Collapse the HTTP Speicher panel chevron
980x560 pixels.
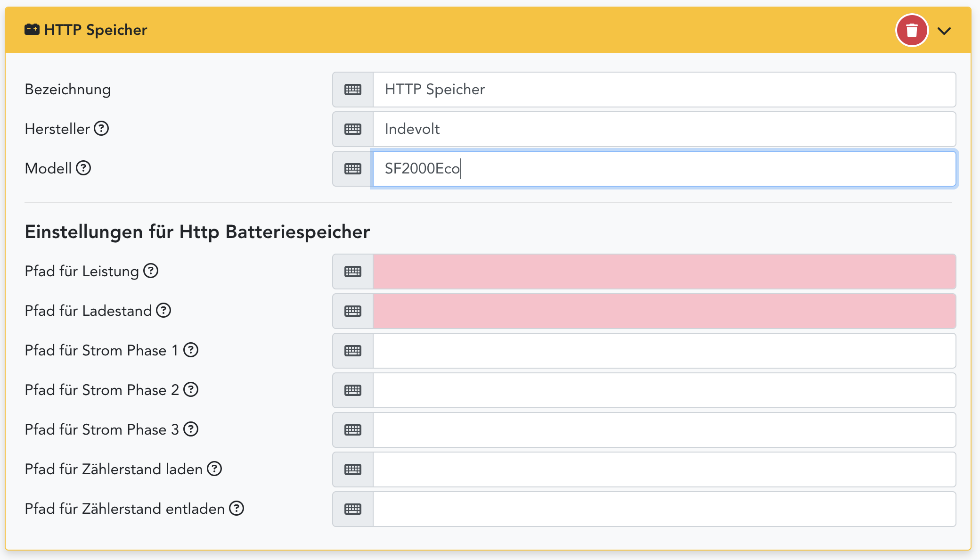click(x=944, y=31)
